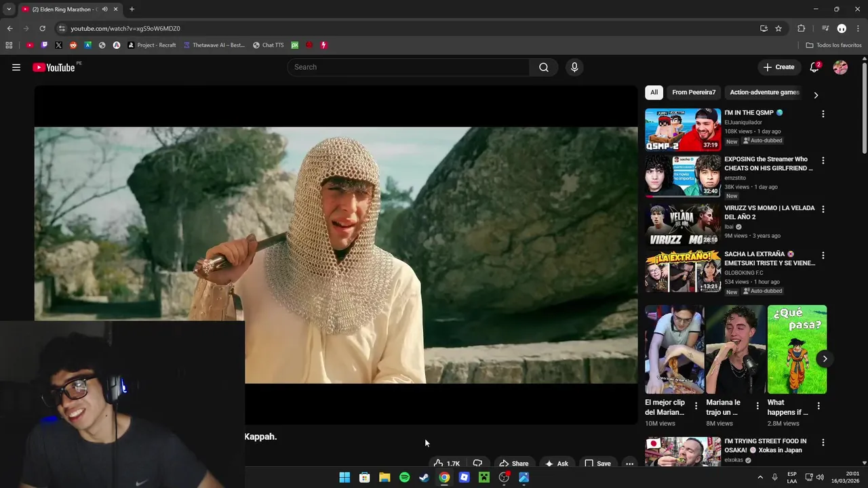Open media controls icon in toolbar

[825, 28]
